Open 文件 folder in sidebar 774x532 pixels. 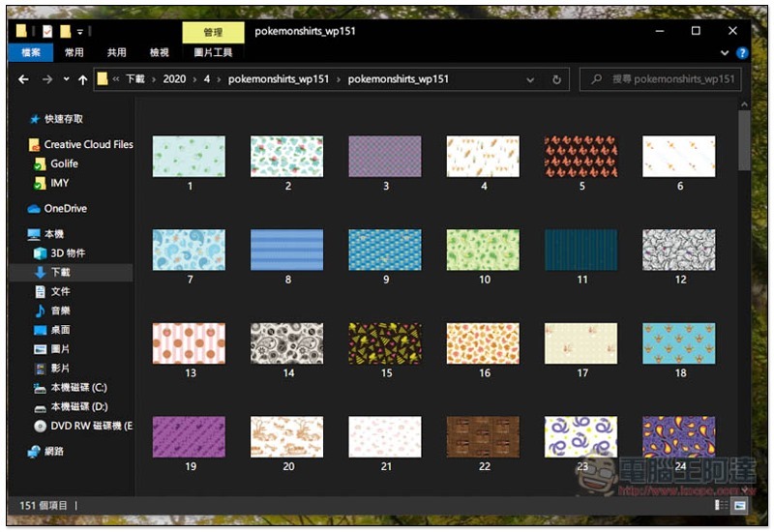coord(52,292)
